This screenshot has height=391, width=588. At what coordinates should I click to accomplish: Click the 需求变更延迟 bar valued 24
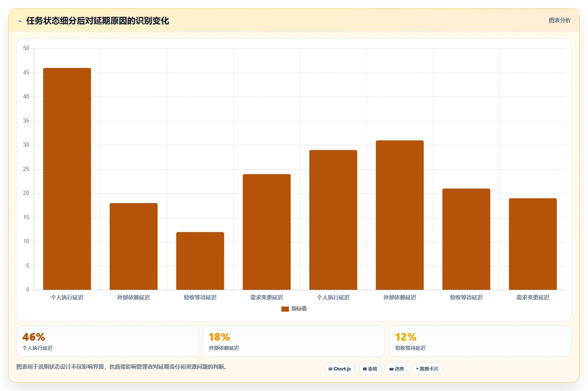coord(266,232)
